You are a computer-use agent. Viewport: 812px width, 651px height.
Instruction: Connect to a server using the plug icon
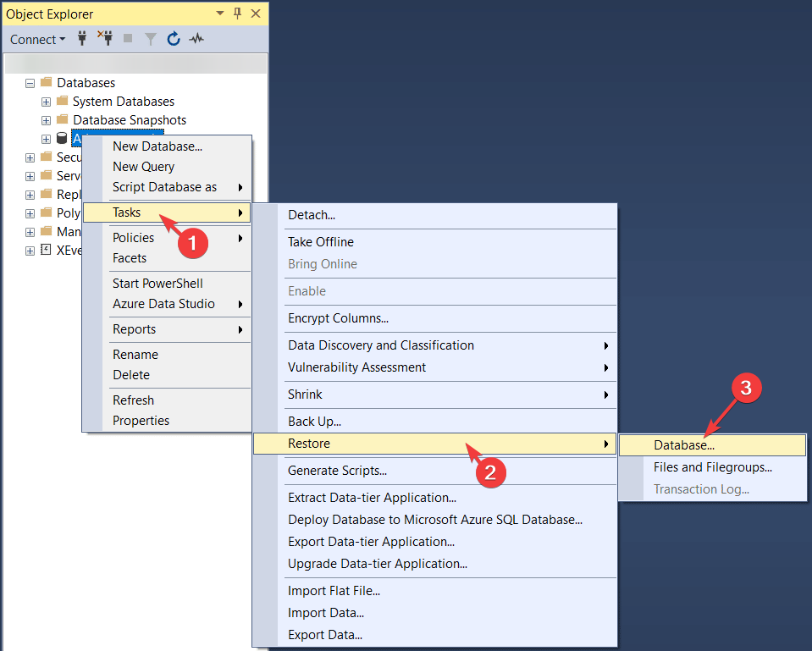(x=81, y=38)
